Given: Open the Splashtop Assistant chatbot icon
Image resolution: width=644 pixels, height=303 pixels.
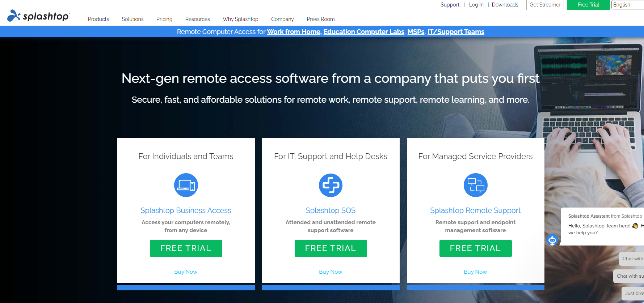Looking at the screenshot, I should (x=552, y=240).
